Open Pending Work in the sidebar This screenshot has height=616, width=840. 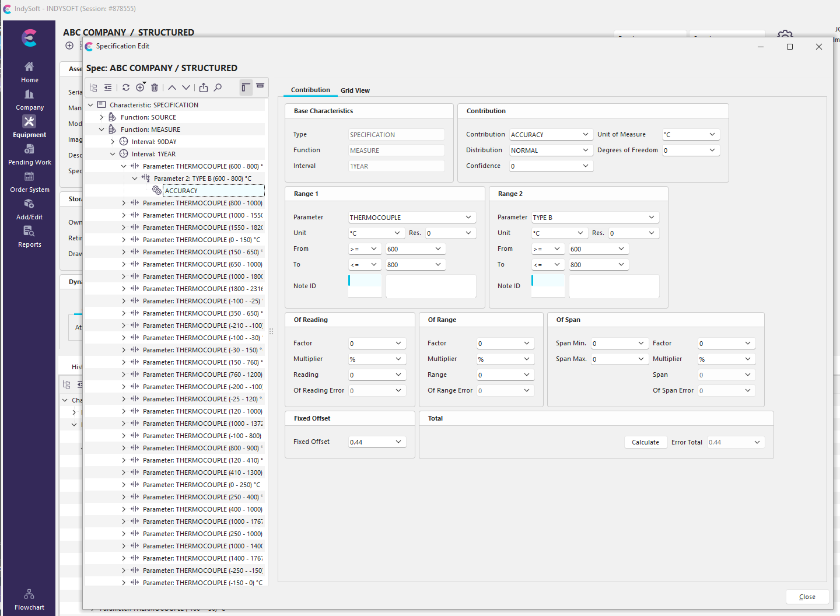(x=29, y=155)
